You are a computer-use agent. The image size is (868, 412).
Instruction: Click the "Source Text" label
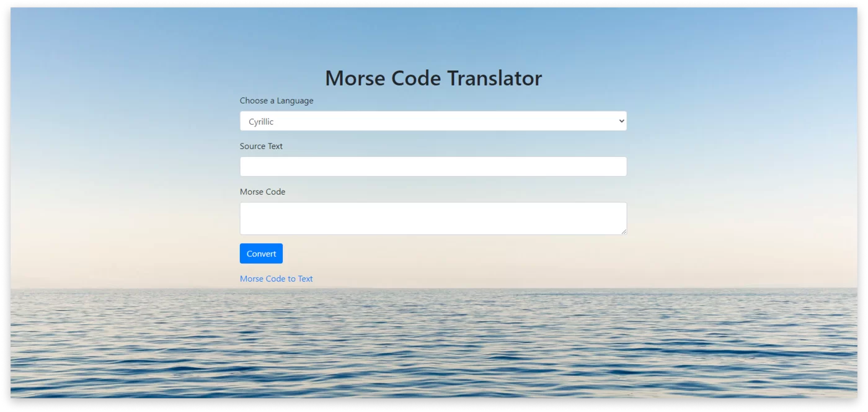(261, 146)
